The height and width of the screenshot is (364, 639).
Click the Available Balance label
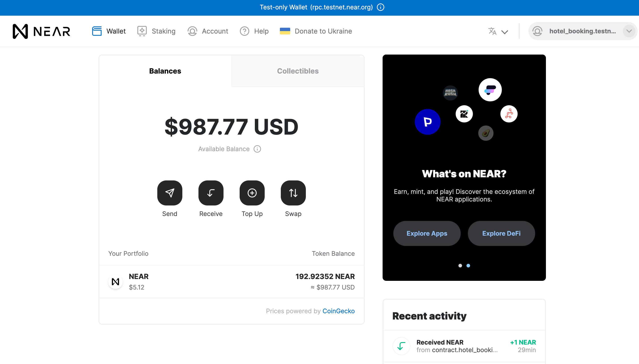[x=224, y=149]
